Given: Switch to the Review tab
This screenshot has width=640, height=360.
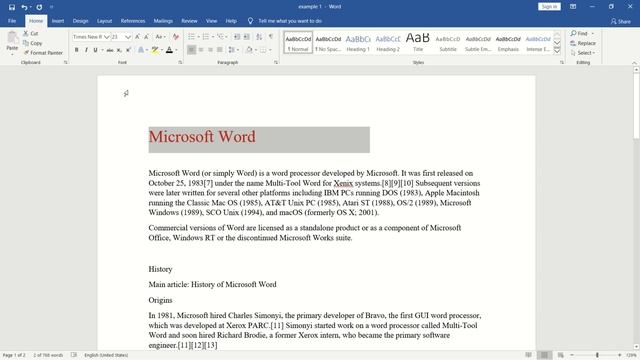Looking at the screenshot, I should click(189, 21).
